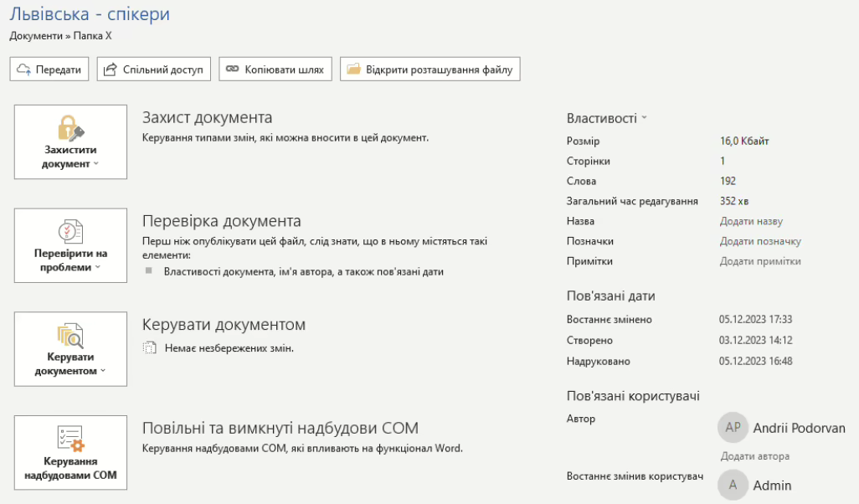Open the Документи breadcrumb path item
This screenshot has width=859, height=504.
pos(34,36)
